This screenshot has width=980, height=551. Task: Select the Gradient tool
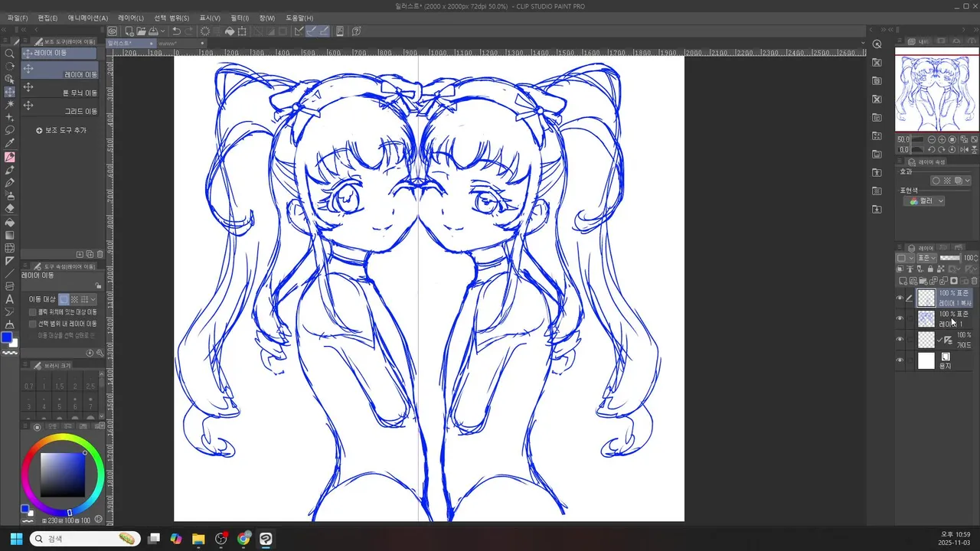coord(10,235)
